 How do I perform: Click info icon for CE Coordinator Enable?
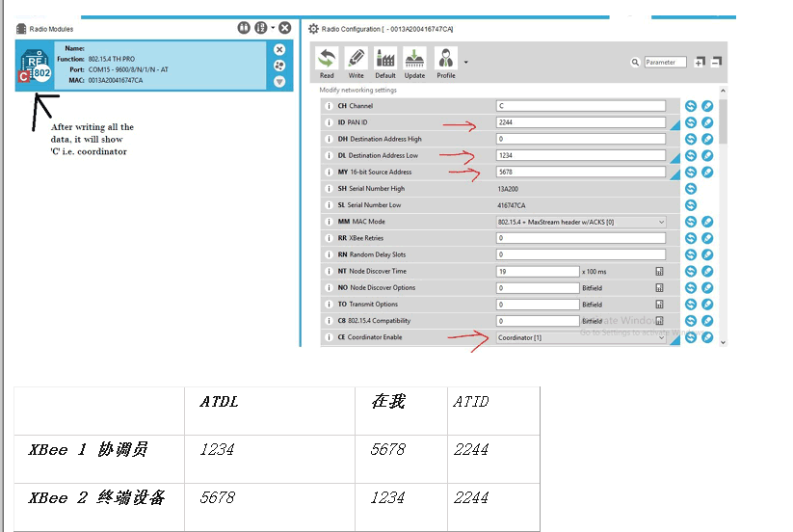click(329, 337)
